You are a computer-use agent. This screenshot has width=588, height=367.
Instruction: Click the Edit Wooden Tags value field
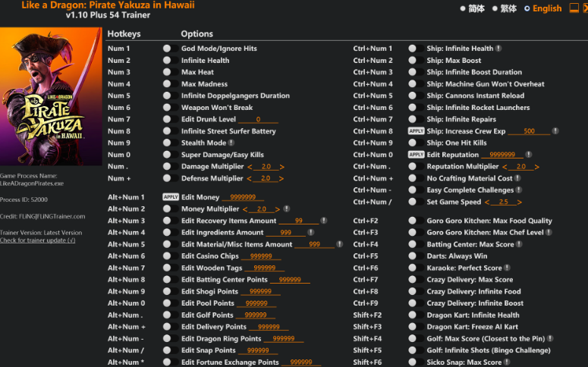pos(264,268)
